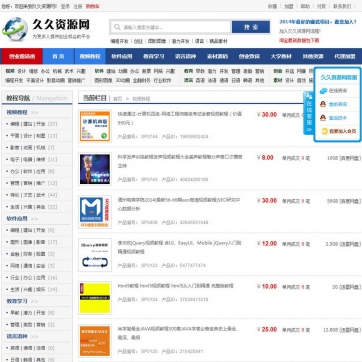Click the 登录 login link at top
The image size is (362, 362).
pyautogui.click(x=65, y=6)
